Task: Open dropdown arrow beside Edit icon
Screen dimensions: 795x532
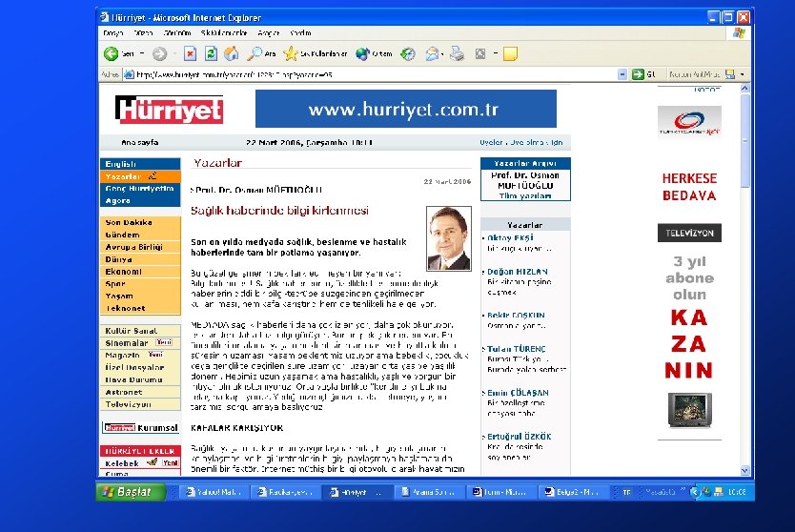Action: pyautogui.click(x=496, y=53)
